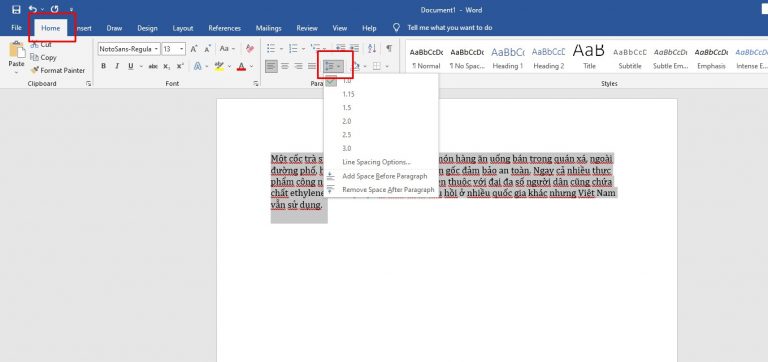Click the Bullets list icon
768x362 pixels.
(271, 48)
